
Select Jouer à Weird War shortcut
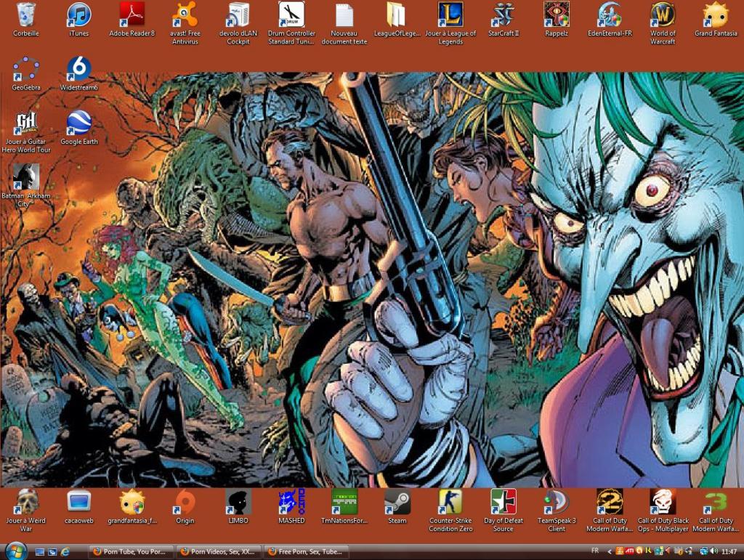(25, 511)
